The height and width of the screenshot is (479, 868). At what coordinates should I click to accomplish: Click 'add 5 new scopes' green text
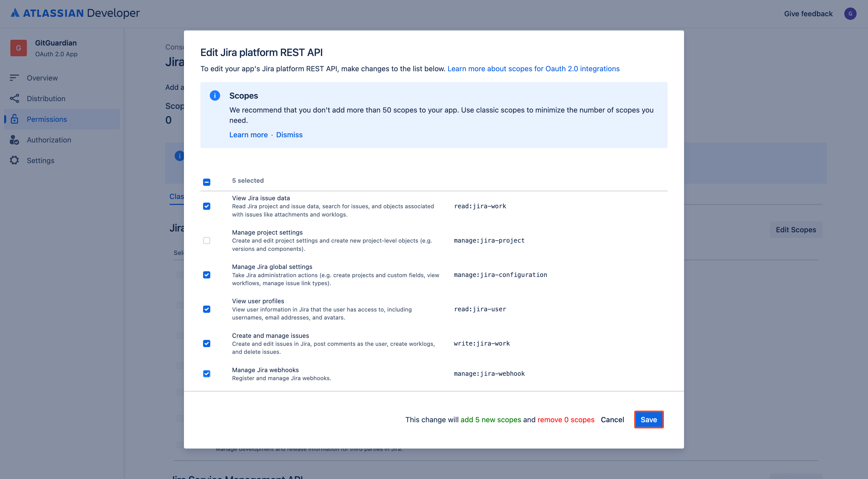[491, 420]
